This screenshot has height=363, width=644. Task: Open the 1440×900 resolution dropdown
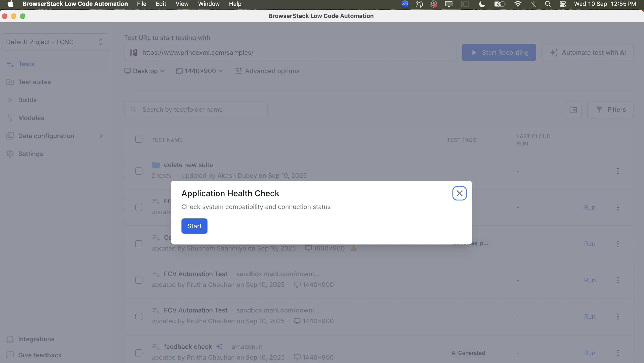pyautogui.click(x=199, y=71)
